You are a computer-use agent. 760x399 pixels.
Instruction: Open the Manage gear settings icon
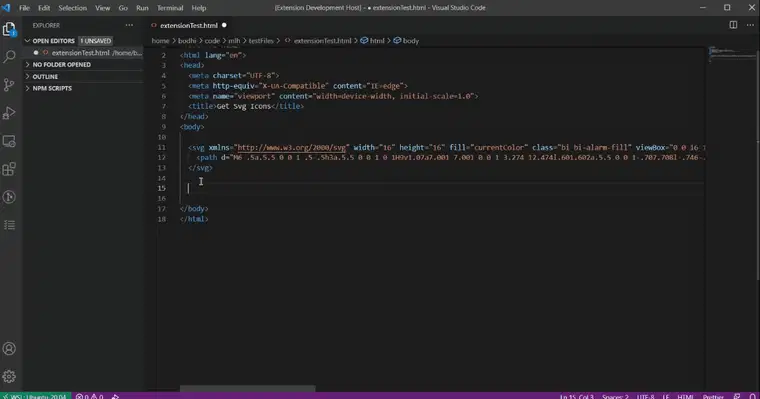(9, 376)
